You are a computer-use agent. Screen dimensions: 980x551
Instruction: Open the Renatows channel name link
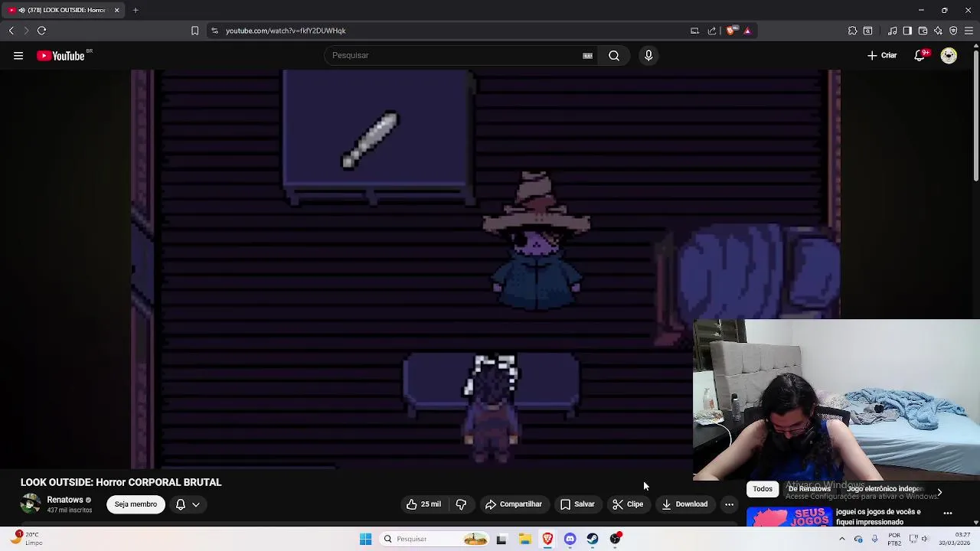pos(65,500)
